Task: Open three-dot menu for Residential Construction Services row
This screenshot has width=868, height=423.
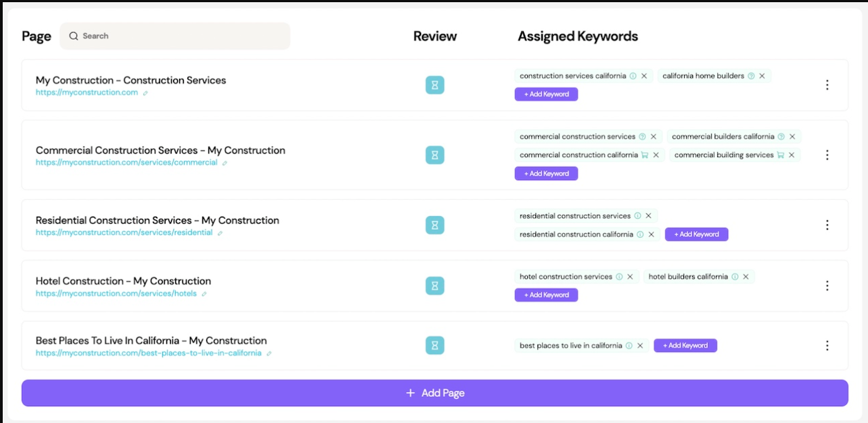Action: [827, 225]
